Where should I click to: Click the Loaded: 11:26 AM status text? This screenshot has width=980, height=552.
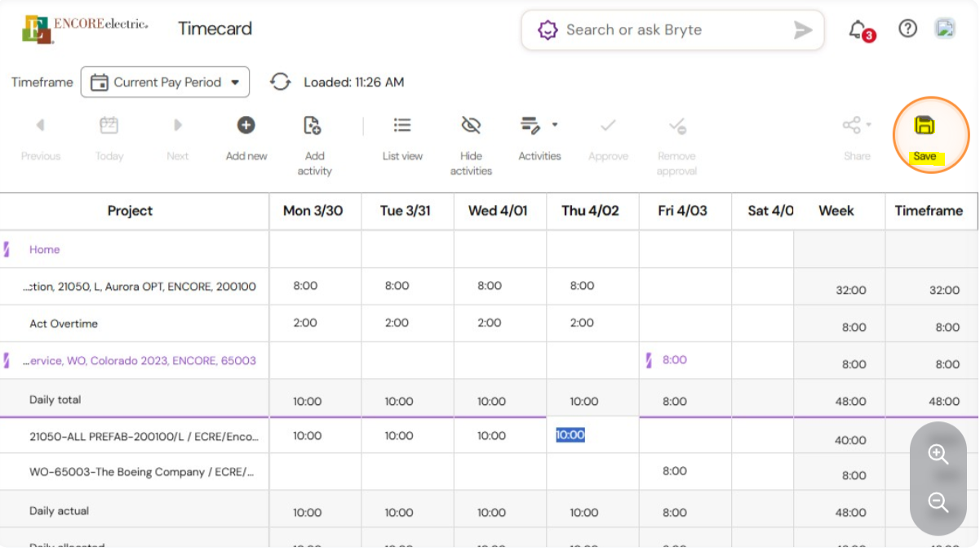pos(354,82)
